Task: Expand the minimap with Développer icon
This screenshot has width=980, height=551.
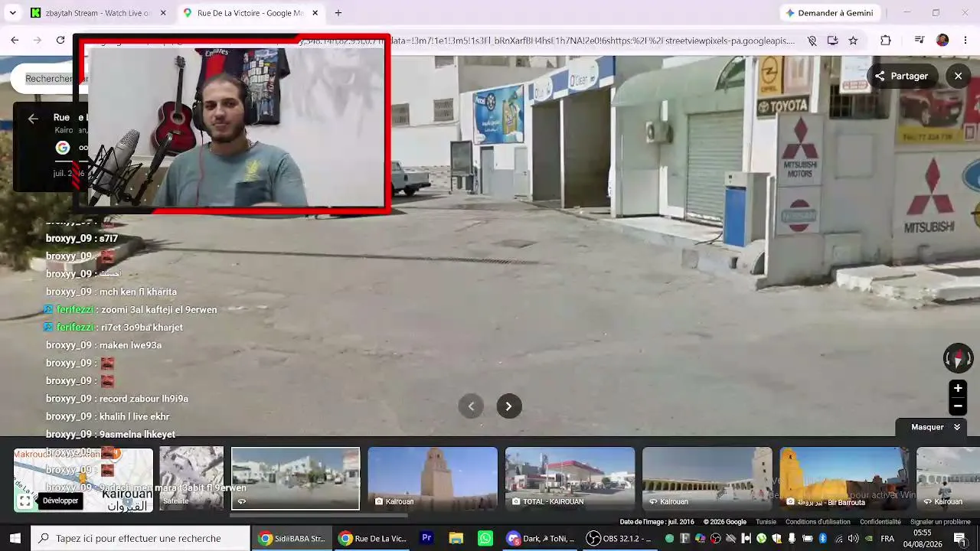Action: (25, 501)
